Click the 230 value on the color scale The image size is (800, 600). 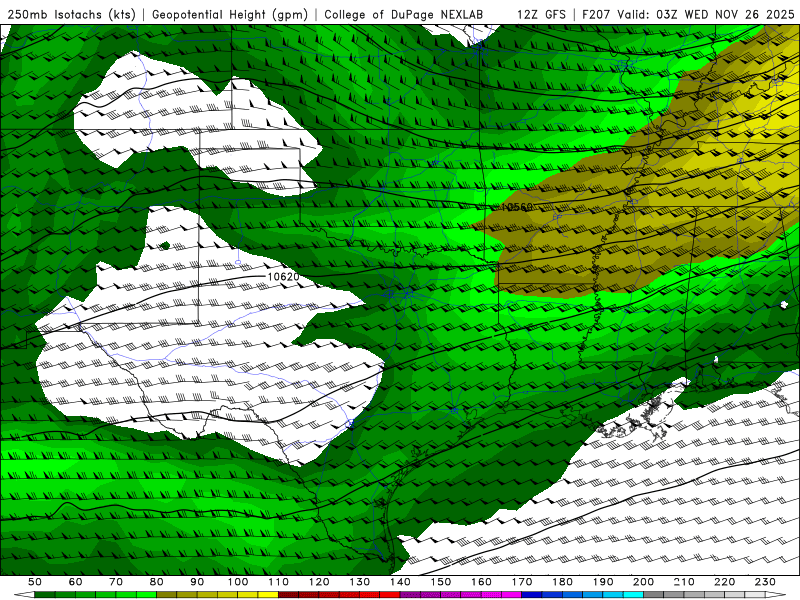[765, 582]
